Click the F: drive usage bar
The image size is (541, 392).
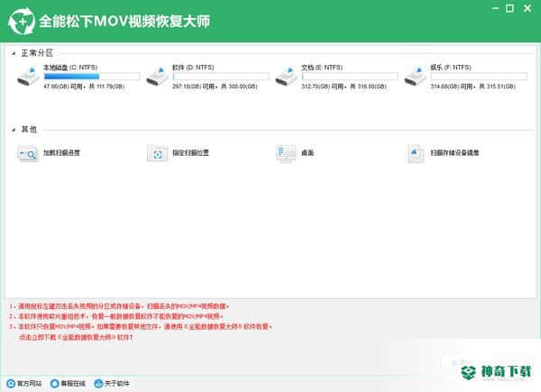tap(479, 77)
